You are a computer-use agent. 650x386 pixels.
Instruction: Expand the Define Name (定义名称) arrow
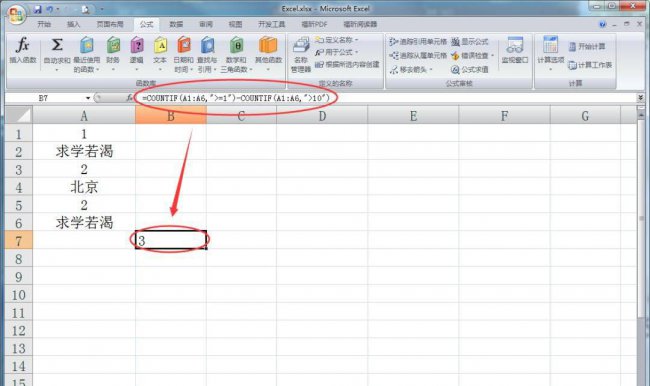(x=357, y=40)
